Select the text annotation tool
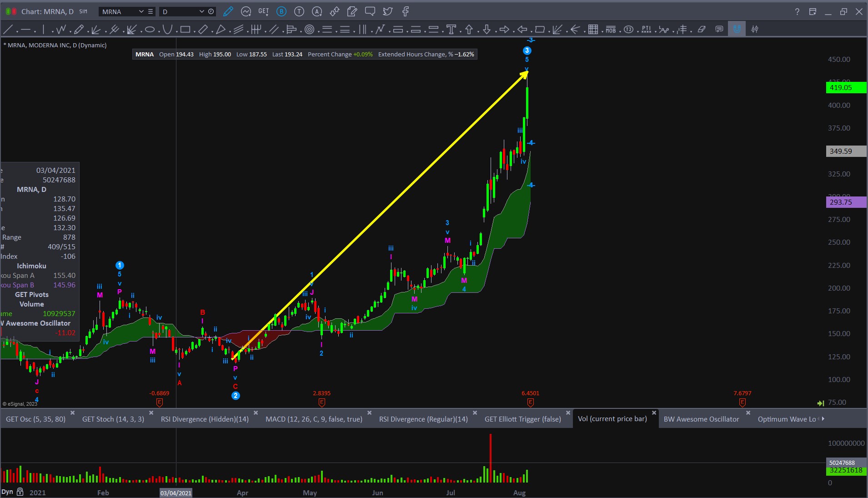 451,30
